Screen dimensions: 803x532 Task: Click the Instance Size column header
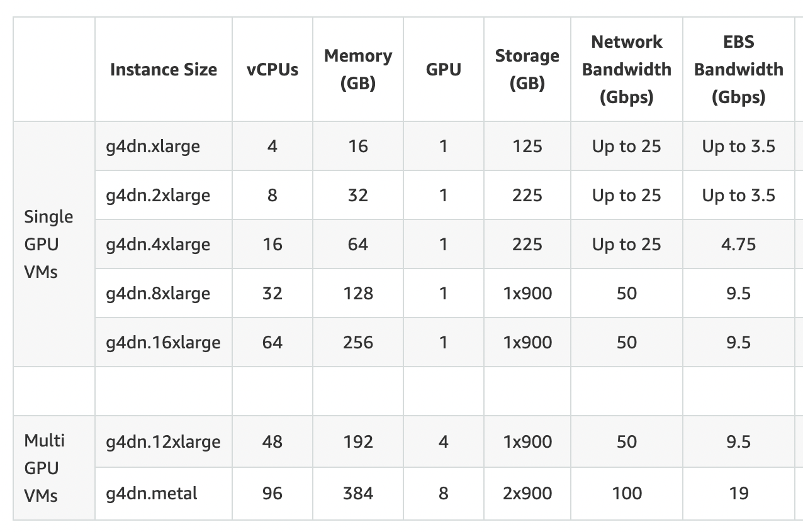[164, 69]
